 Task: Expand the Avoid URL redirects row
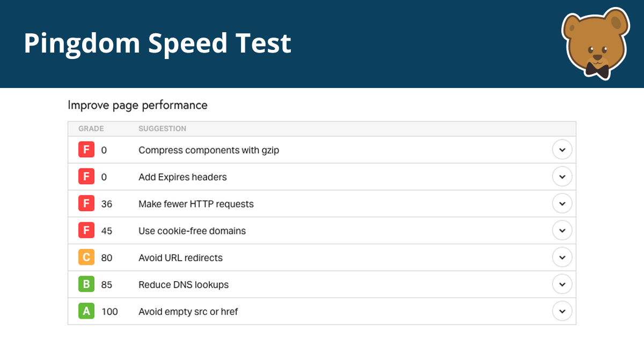562,257
